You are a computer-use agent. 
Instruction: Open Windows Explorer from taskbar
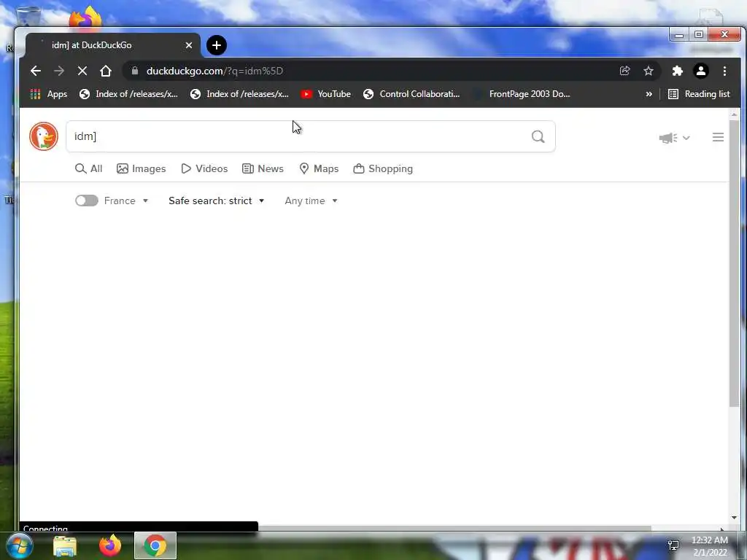[65, 545]
